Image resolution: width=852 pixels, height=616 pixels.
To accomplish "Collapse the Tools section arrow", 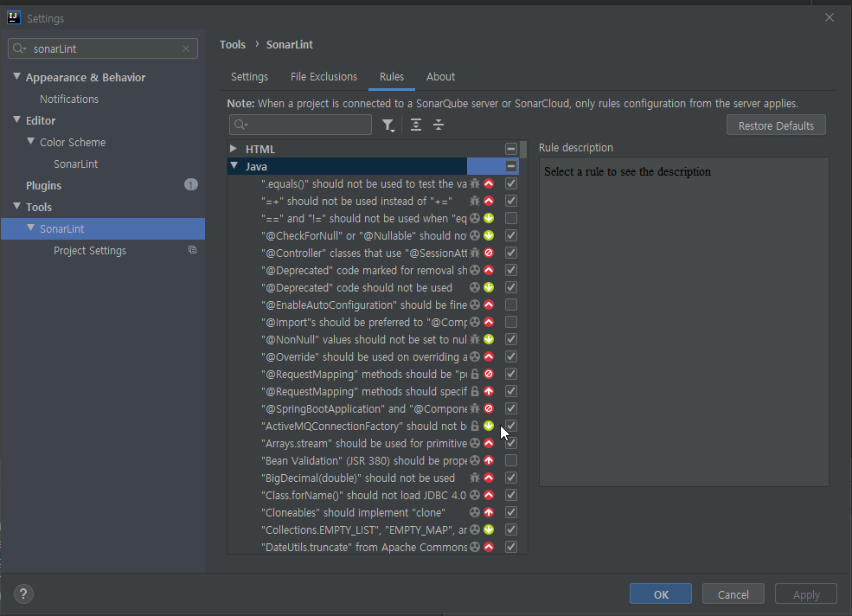I will point(16,206).
